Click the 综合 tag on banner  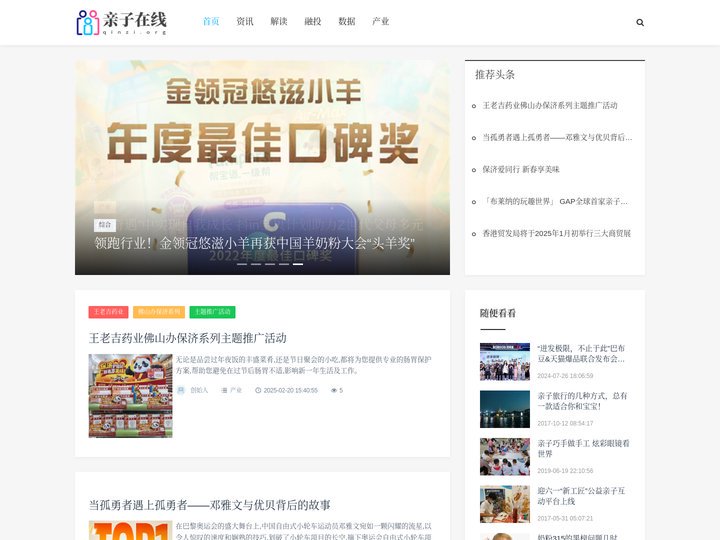(105, 225)
